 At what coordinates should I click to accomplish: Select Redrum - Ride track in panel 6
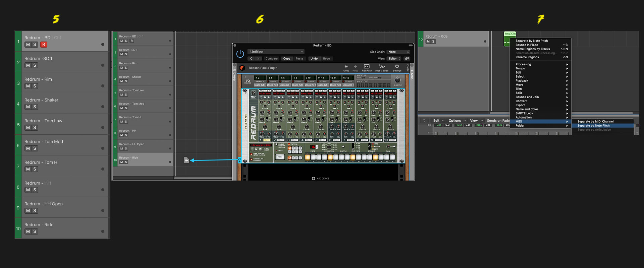(x=143, y=160)
